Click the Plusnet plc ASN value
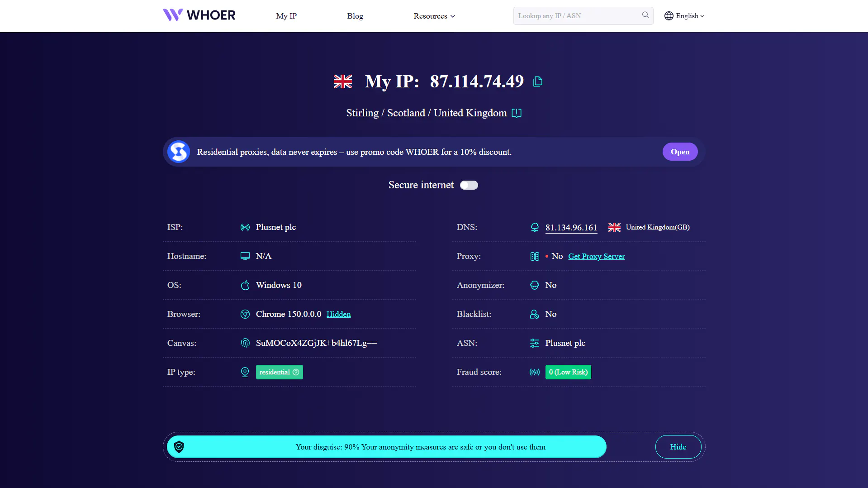The width and height of the screenshot is (868, 488). tap(565, 343)
